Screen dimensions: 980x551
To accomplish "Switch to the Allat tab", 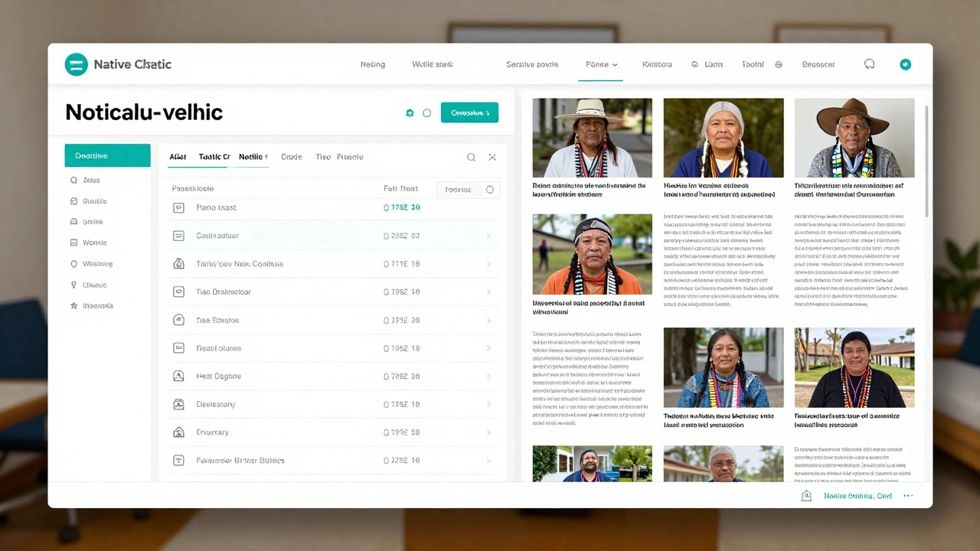I will pos(177,156).
